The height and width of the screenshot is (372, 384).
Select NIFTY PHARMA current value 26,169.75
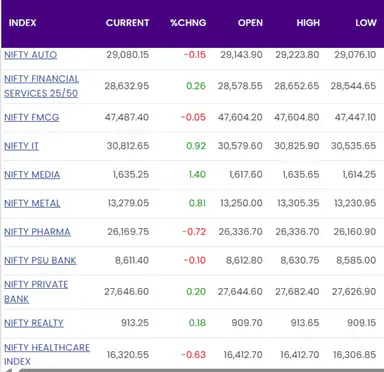point(128,232)
